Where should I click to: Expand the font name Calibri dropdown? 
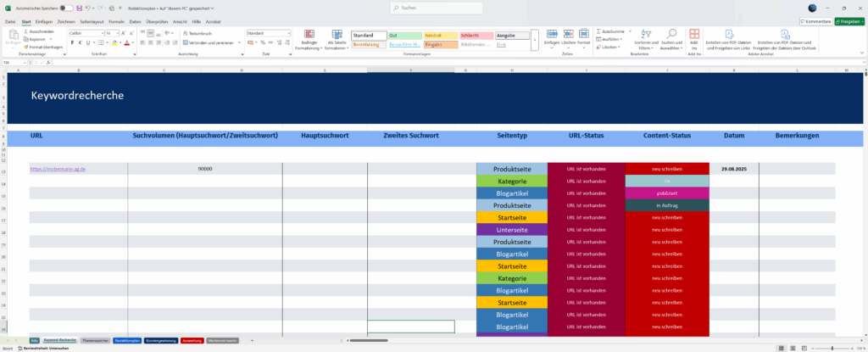(97, 32)
